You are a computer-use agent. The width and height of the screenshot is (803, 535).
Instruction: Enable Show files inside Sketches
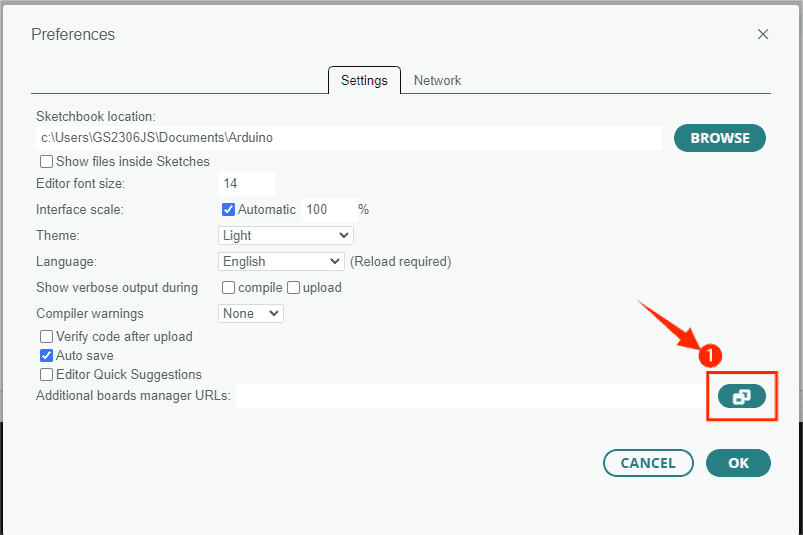47,161
